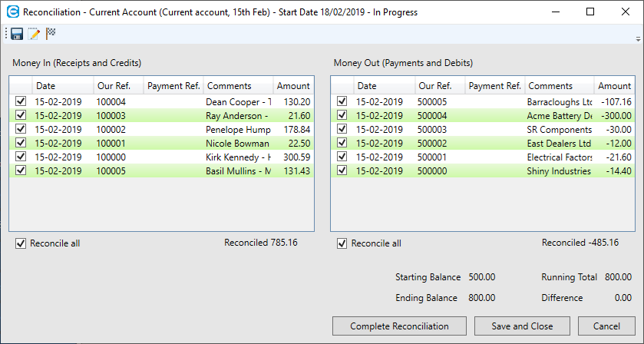This screenshot has width=644, height=344.
Task: Uncheck the Dean Cooper receipt checkbox
Action: click(21, 101)
